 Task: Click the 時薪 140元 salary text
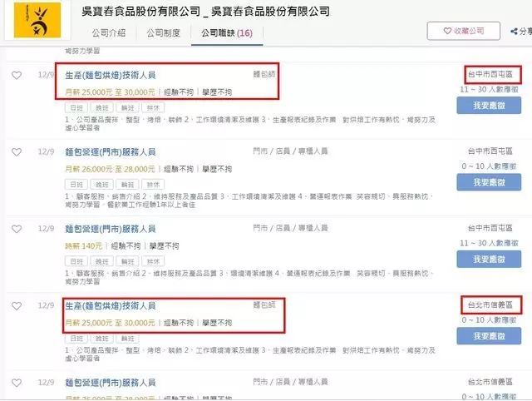83,245
